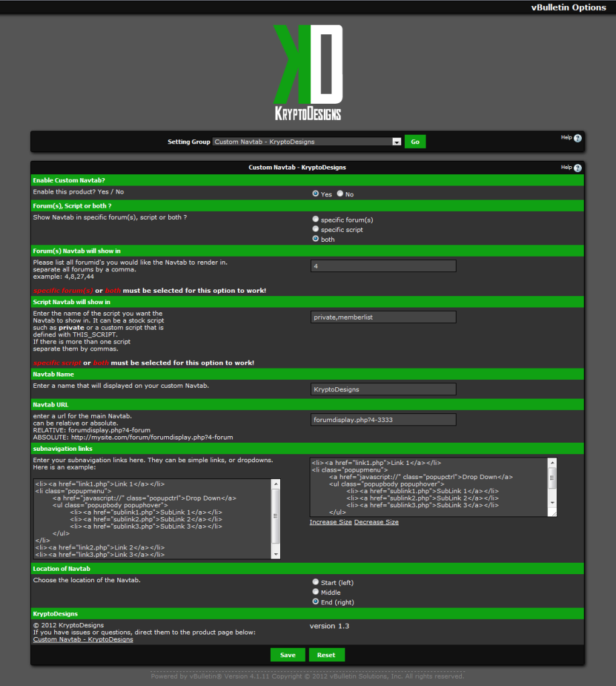Click the script names field with private,memberlist
The width and height of the screenshot is (616, 686).
[x=383, y=317]
